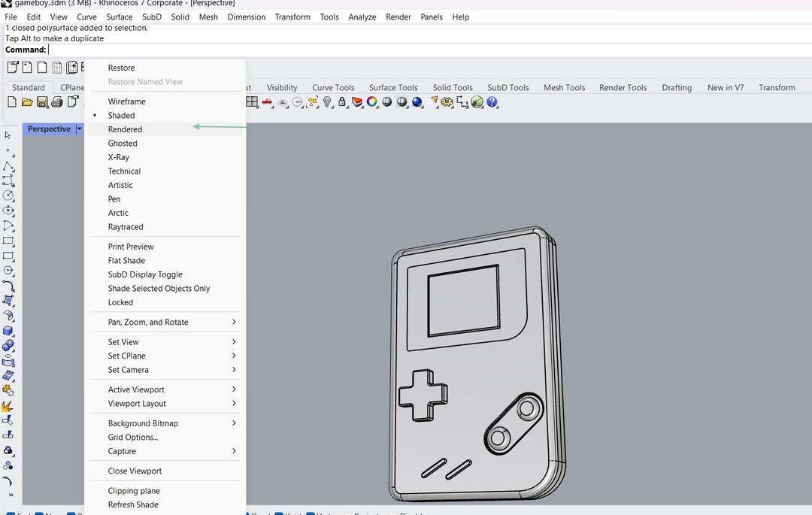This screenshot has width=812, height=515.
Task: Switch to the Solid Tools tab
Action: pos(453,87)
